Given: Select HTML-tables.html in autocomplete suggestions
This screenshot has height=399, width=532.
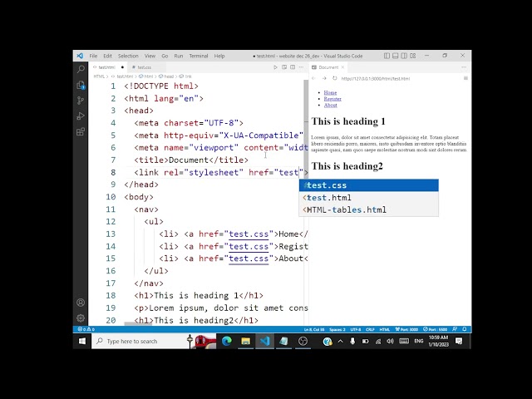Looking at the screenshot, I should 369,209.
